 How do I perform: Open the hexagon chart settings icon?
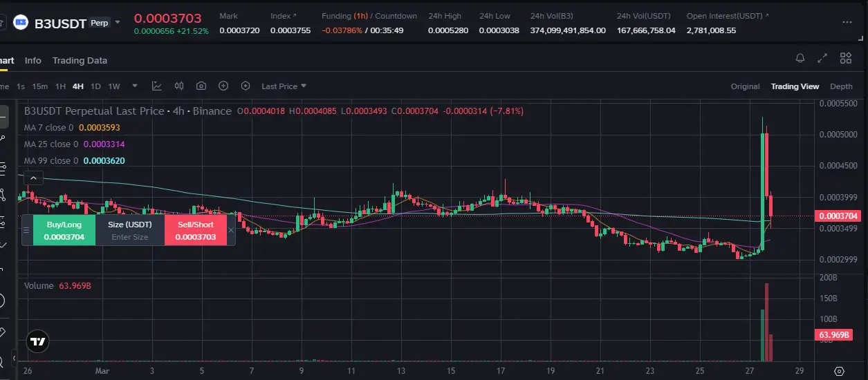tap(246, 86)
